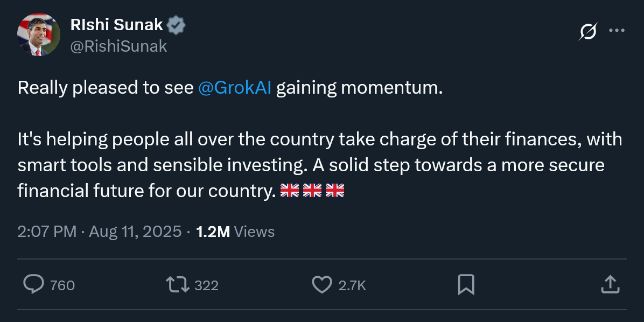Open the three-dot more options menu
The height and width of the screenshot is (322, 644).
617,31
